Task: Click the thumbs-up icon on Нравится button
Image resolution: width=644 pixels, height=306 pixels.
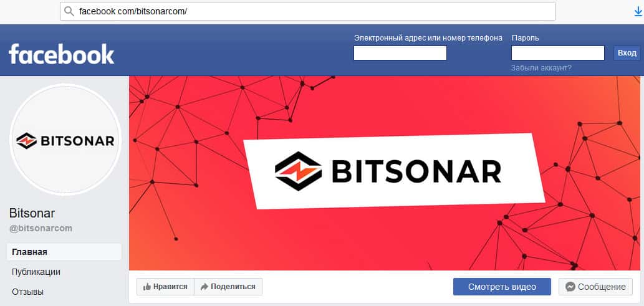Action: point(147,287)
